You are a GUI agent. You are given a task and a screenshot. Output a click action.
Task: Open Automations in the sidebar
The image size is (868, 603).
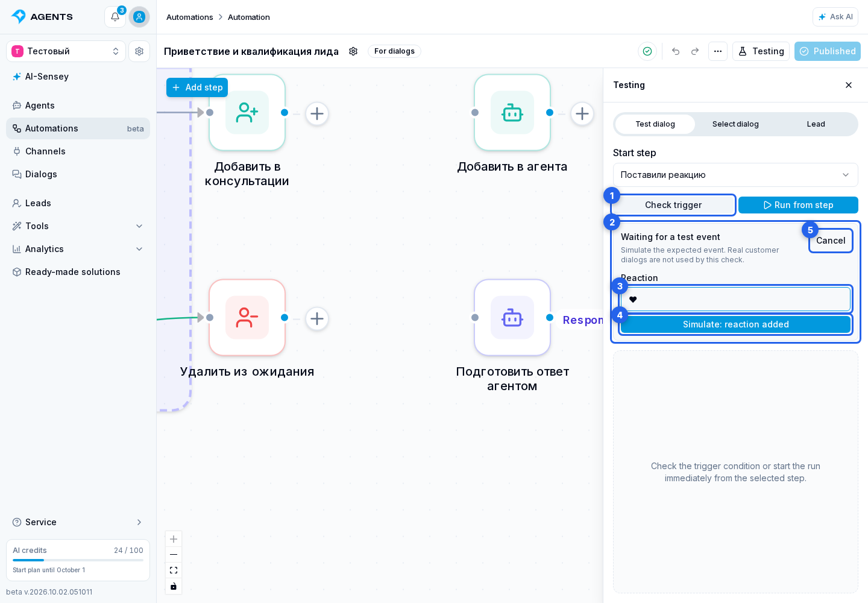(x=78, y=128)
